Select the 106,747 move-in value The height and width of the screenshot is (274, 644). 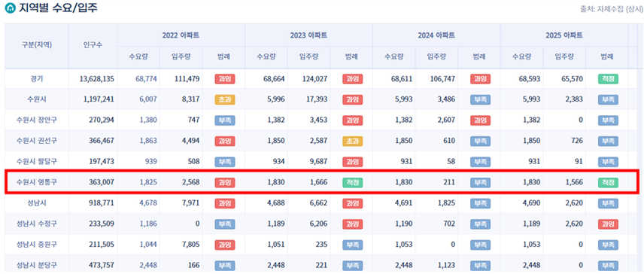[443, 79]
